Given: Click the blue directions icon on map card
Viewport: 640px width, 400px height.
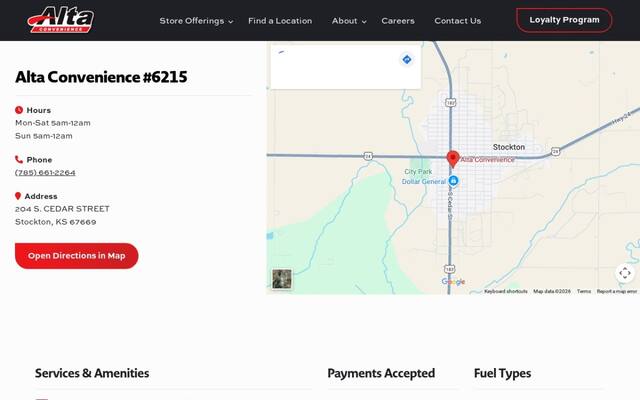Looking at the screenshot, I should click(x=407, y=60).
